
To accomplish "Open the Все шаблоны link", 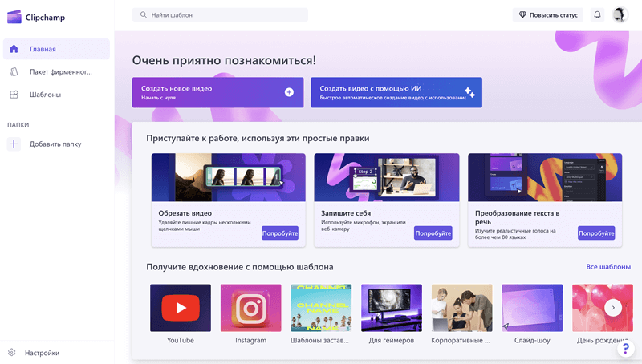I will [x=608, y=267].
